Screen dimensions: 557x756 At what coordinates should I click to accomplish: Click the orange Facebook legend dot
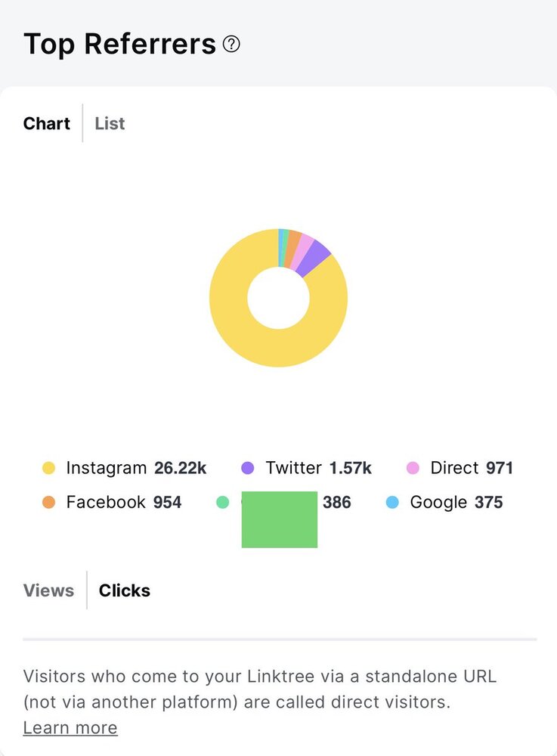pos(49,502)
